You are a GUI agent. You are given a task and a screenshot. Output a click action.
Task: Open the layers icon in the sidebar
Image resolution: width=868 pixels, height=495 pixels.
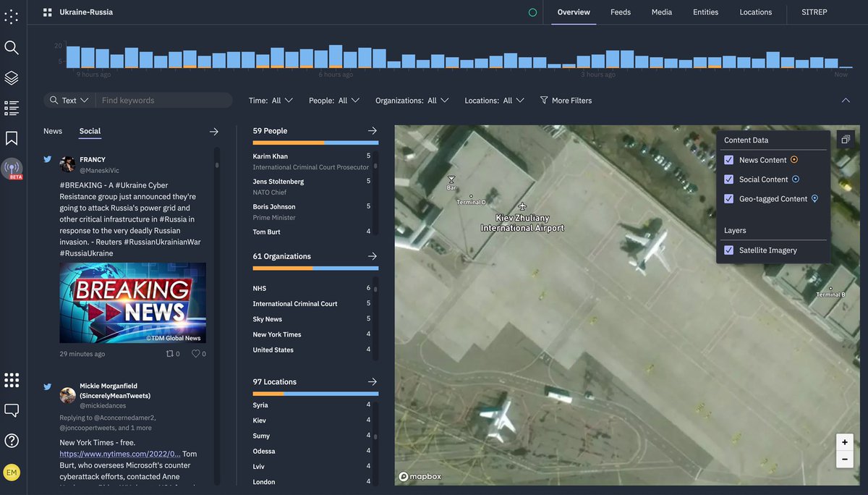(x=12, y=77)
